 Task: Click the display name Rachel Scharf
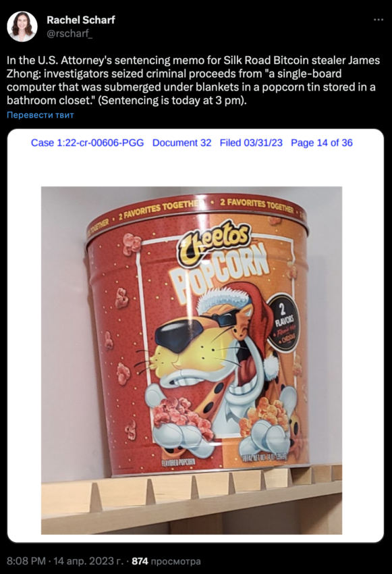(x=81, y=20)
